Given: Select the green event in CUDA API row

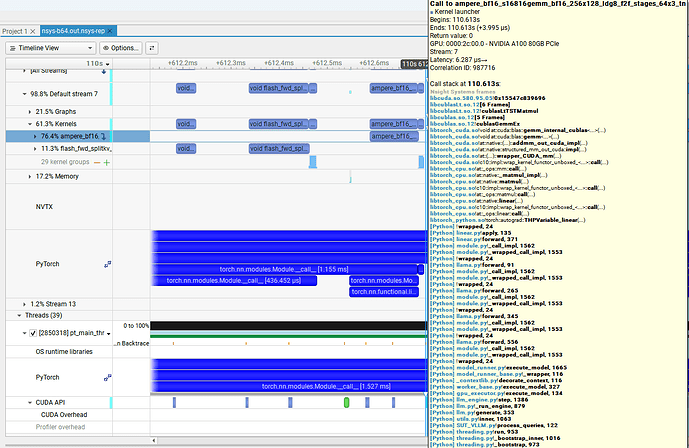Looking at the screenshot, I should pyautogui.click(x=346, y=402).
